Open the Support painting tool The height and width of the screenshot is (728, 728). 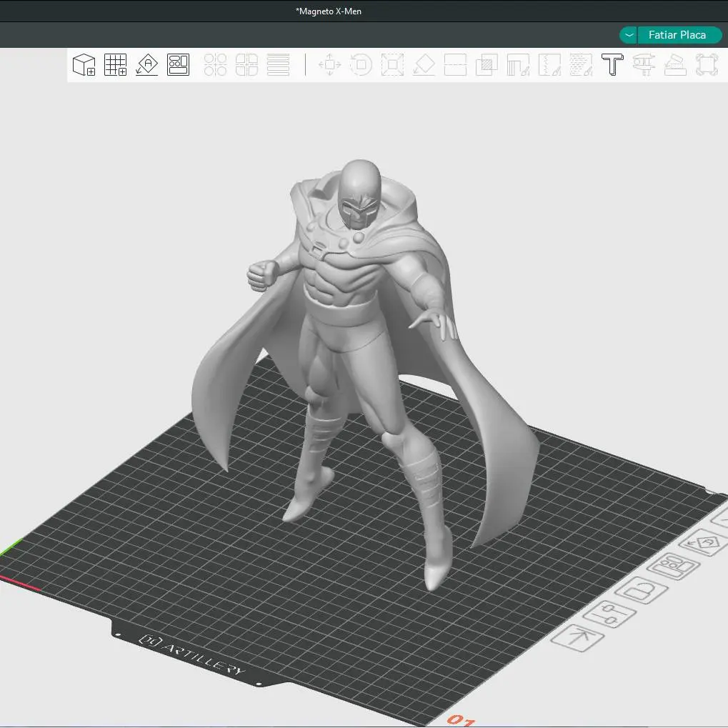(x=518, y=64)
